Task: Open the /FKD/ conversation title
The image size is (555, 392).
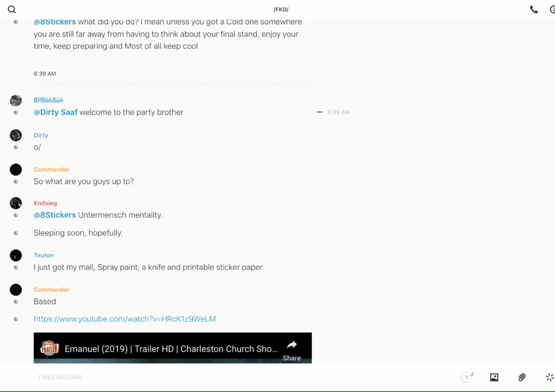Action: pos(281,10)
